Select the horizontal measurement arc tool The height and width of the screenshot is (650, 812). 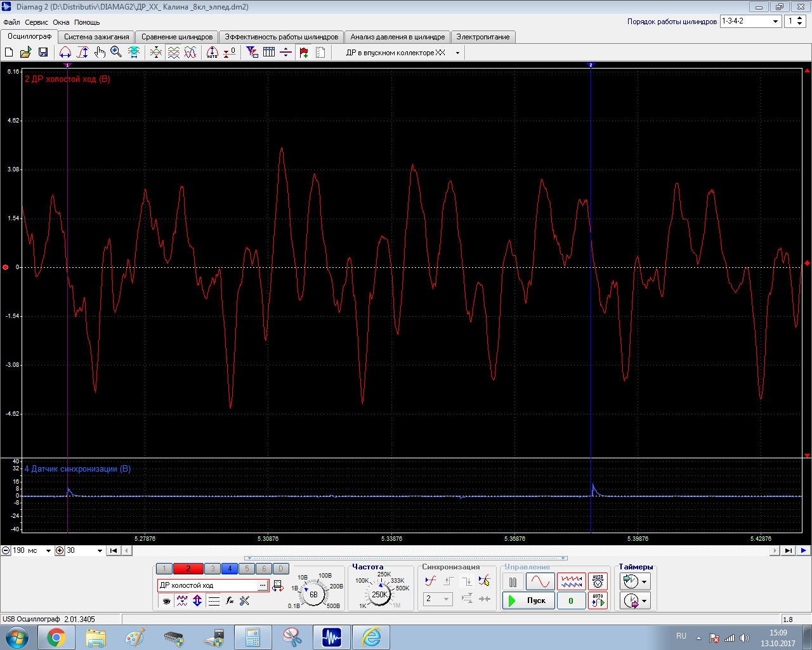(x=65, y=52)
